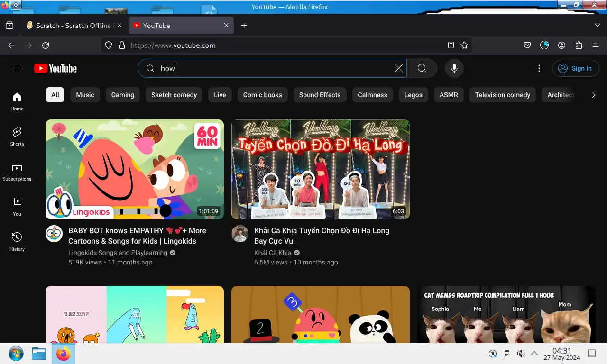Open Subscriptions in sidebar
Image resolution: width=607 pixels, height=364 pixels.
tap(17, 172)
